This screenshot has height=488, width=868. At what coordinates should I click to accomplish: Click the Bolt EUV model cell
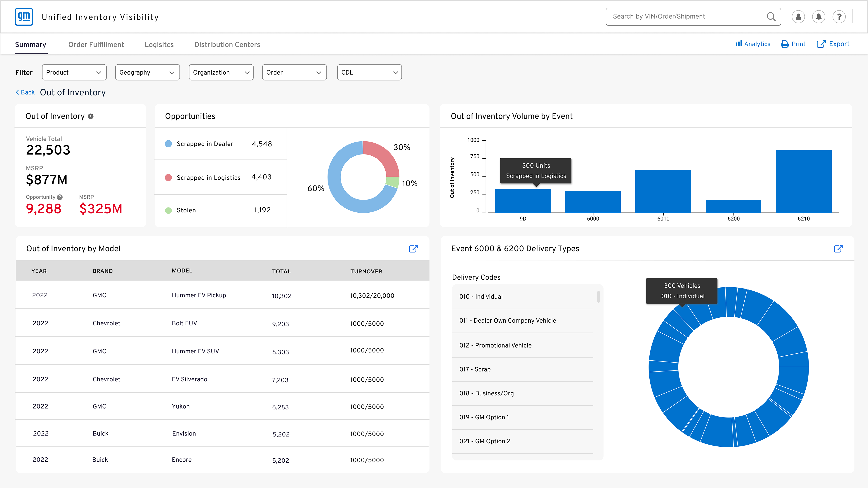pyautogui.click(x=184, y=323)
